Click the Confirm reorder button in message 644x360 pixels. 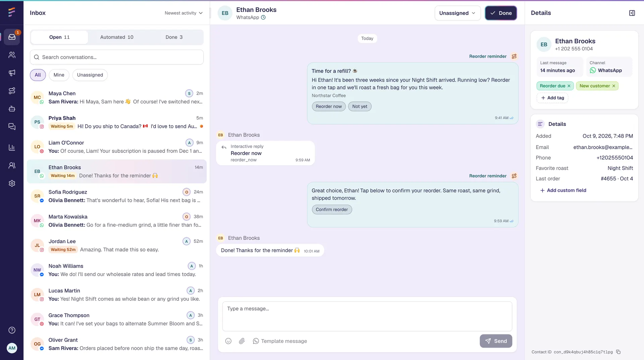click(x=332, y=210)
